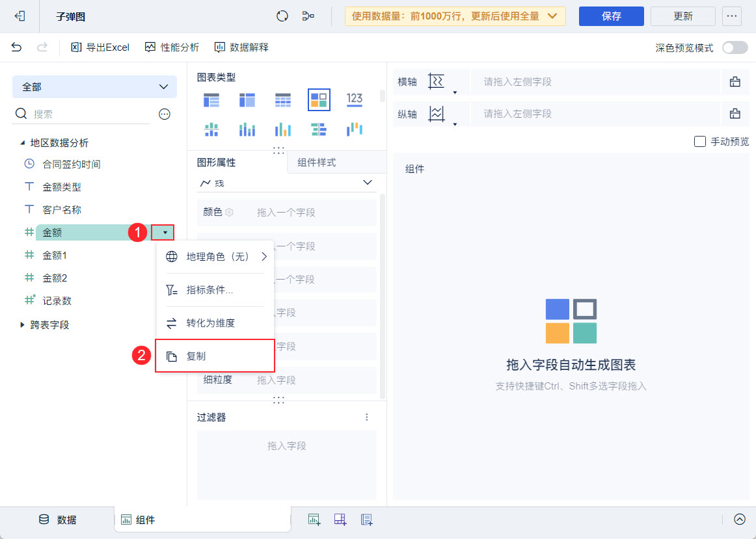756x539 pixels.
Task: Click the 细粒度 field drop area
Action: [286, 380]
